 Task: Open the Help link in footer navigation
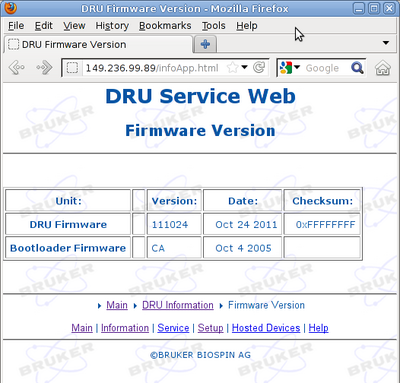tap(318, 328)
